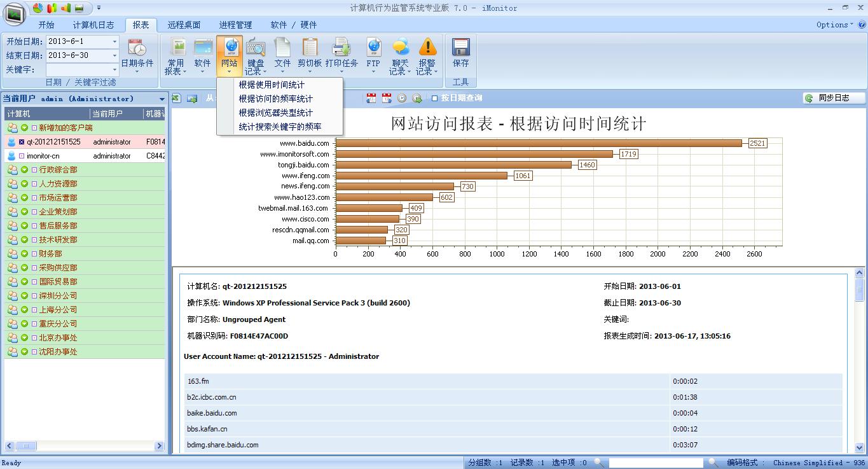Select the 深圳分公司 group row
Image resolution: width=868 pixels, height=469 pixels.
85,296
